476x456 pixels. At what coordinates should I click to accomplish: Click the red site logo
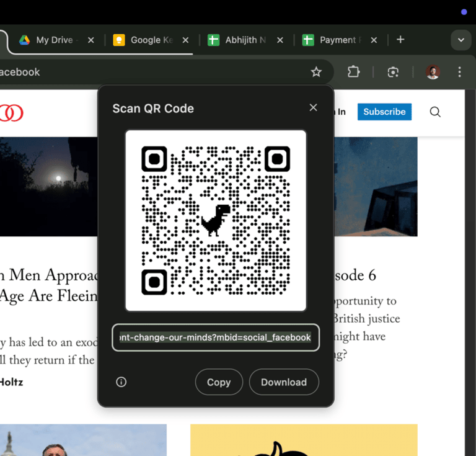click(x=12, y=113)
